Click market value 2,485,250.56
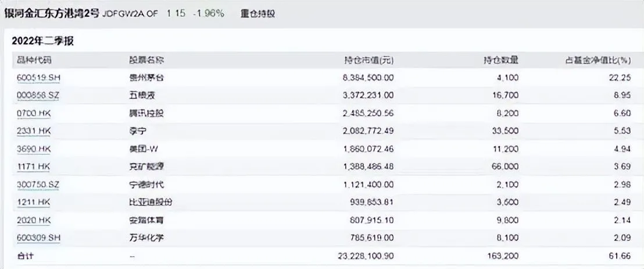 pyautogui.click(x=368, y=114)
